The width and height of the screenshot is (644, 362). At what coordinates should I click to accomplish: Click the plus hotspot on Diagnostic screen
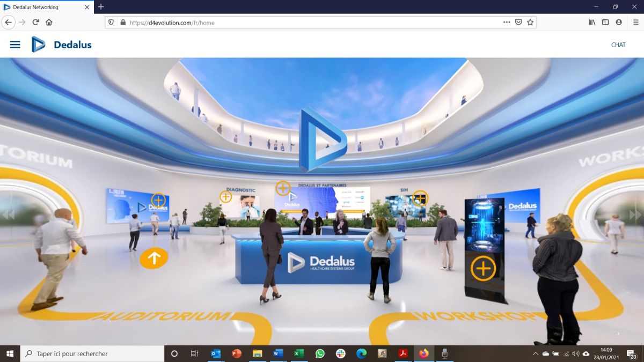[226, 197]
